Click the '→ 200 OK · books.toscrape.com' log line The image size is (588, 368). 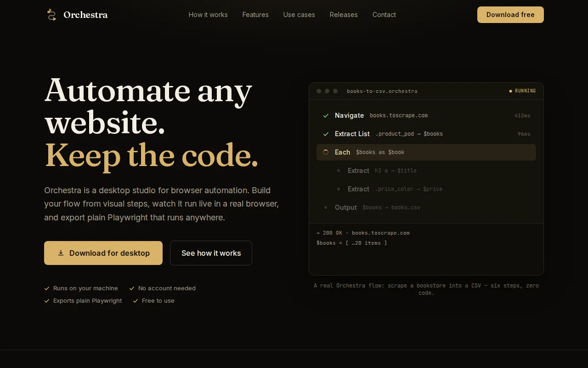363,233
